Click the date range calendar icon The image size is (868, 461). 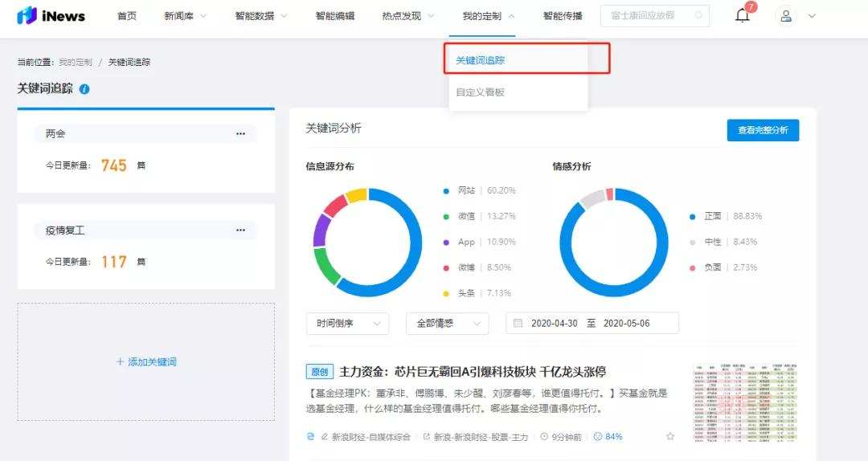coord(518,323)
